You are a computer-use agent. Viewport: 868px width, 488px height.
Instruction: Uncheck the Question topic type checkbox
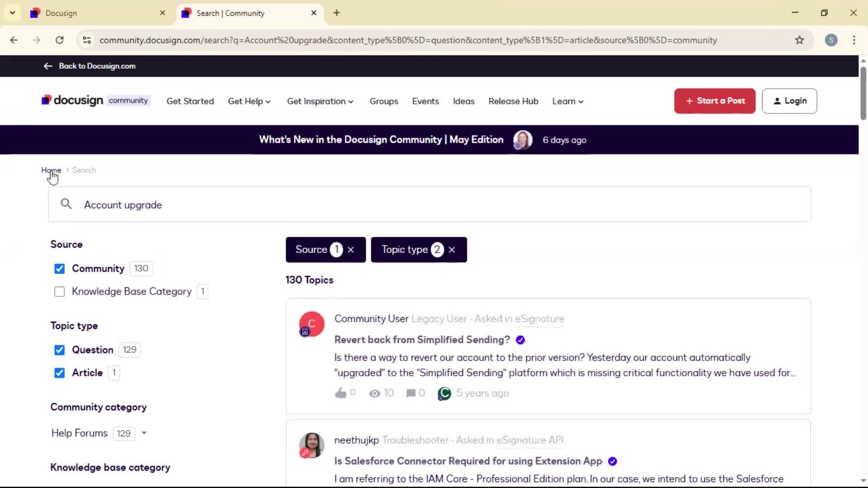[x=59, y=350]
